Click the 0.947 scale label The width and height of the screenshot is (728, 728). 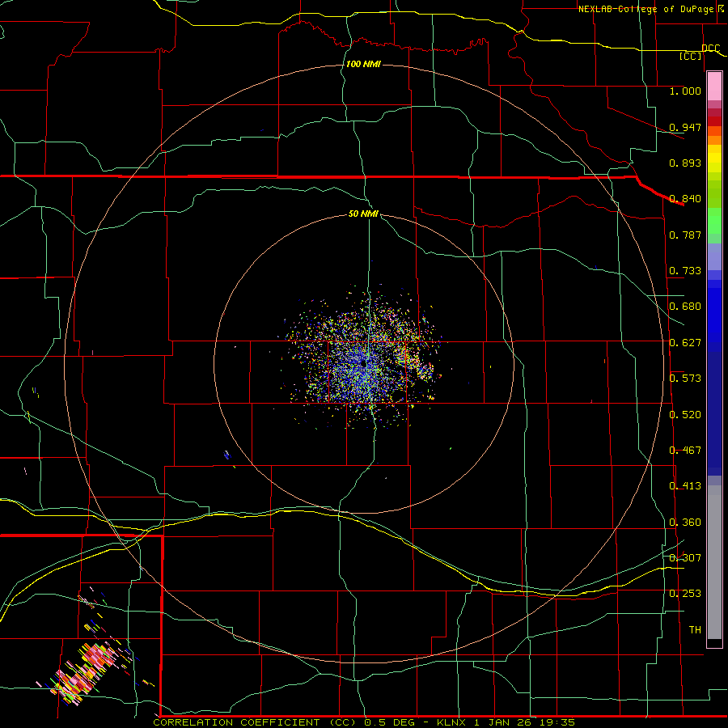(x=685, y=127)
